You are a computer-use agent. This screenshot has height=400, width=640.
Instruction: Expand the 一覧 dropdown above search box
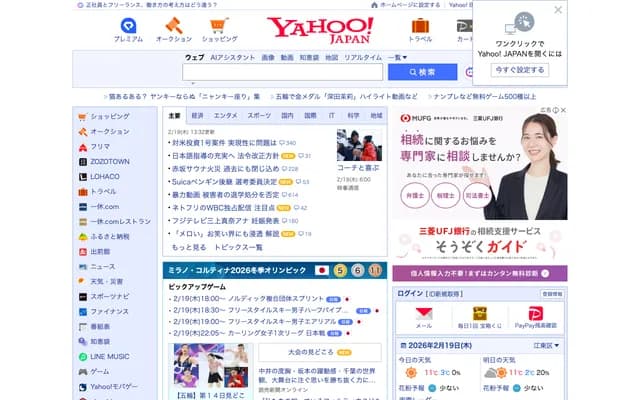(x=397, y=58)
